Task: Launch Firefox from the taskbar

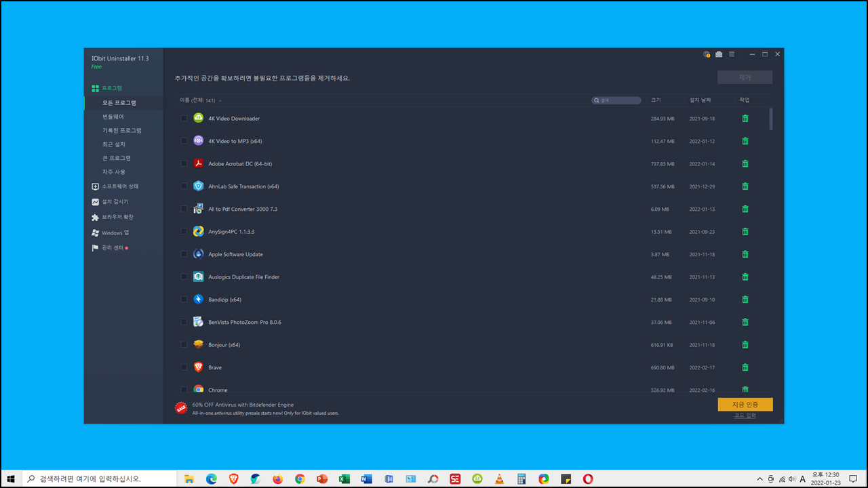Action: tap(278, 479)
